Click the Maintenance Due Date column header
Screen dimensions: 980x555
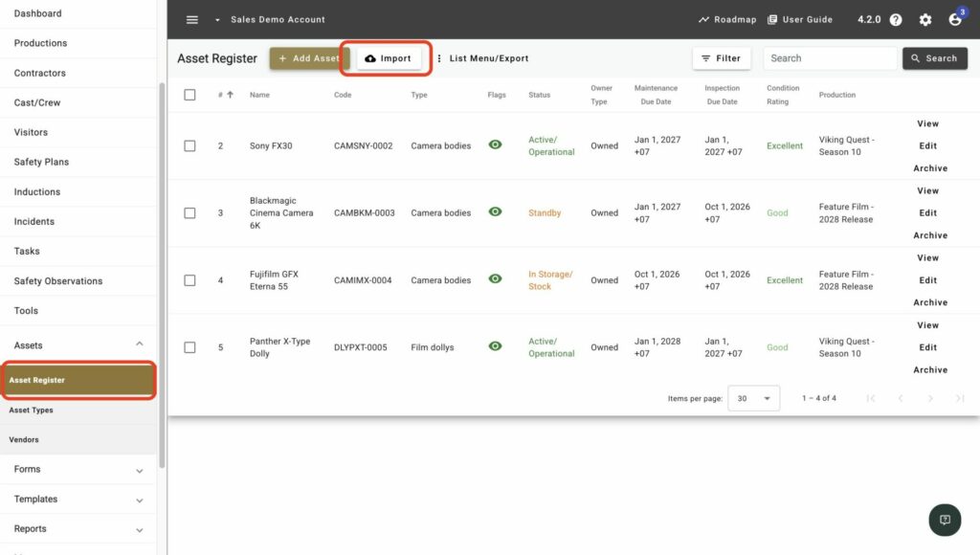click(656, 95)
